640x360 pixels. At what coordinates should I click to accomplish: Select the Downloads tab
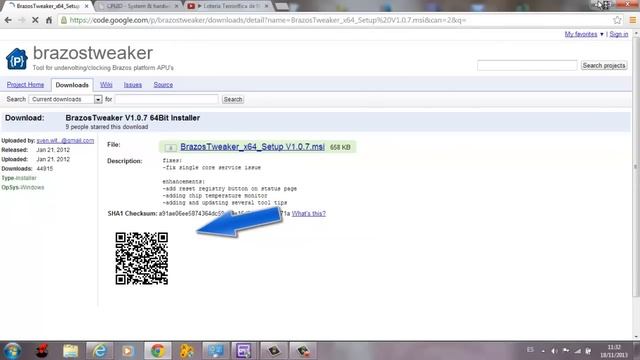[x=72, y=85]
